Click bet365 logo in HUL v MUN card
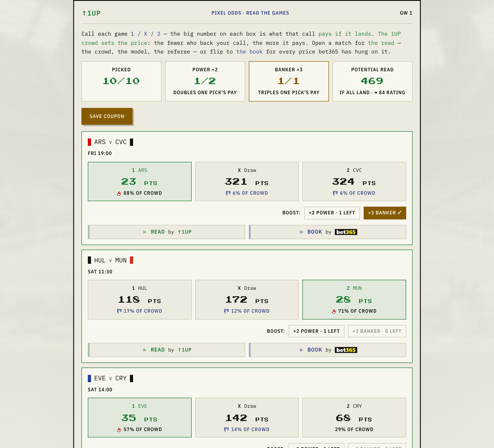This screenshot has width=494, height=448. (x=346, y=350)
